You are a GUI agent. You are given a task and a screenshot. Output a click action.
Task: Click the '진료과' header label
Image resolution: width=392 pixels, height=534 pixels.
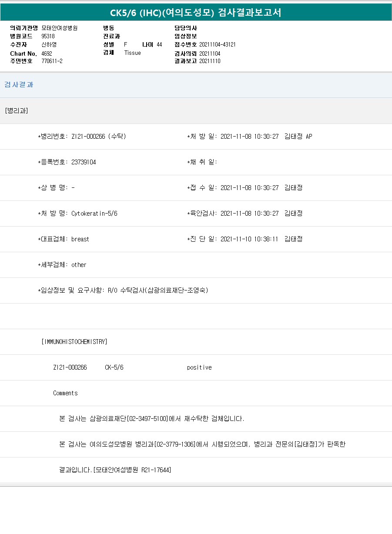111,36
